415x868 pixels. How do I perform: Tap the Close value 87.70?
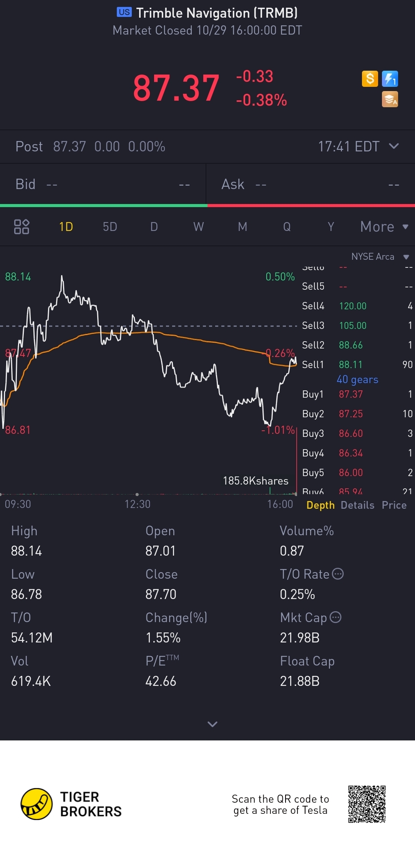[x=161, y=594]
